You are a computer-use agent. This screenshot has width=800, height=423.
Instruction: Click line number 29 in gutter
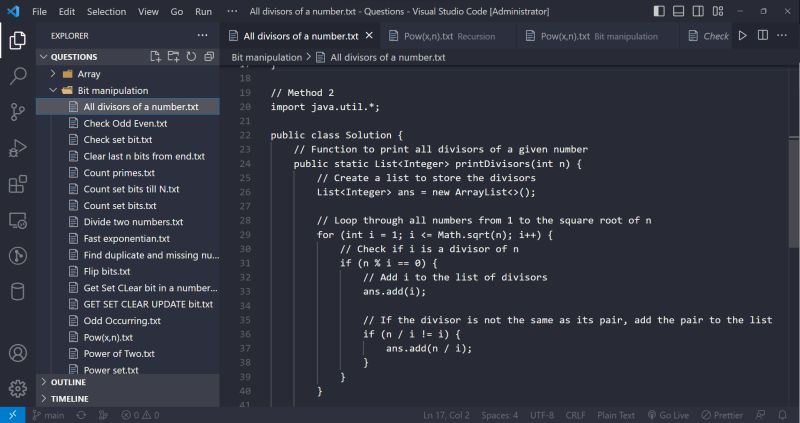(x=245, y=235)
